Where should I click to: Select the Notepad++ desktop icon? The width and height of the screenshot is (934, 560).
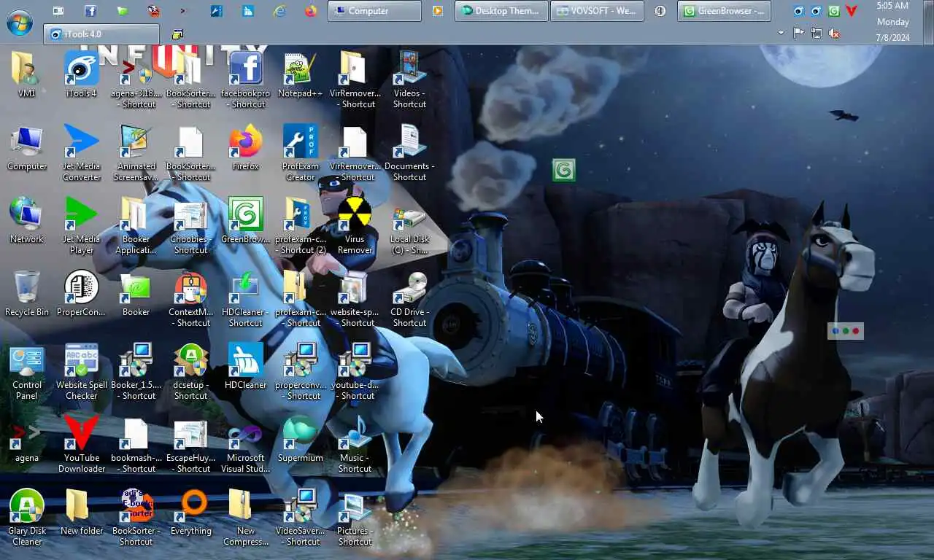point(300,74)
